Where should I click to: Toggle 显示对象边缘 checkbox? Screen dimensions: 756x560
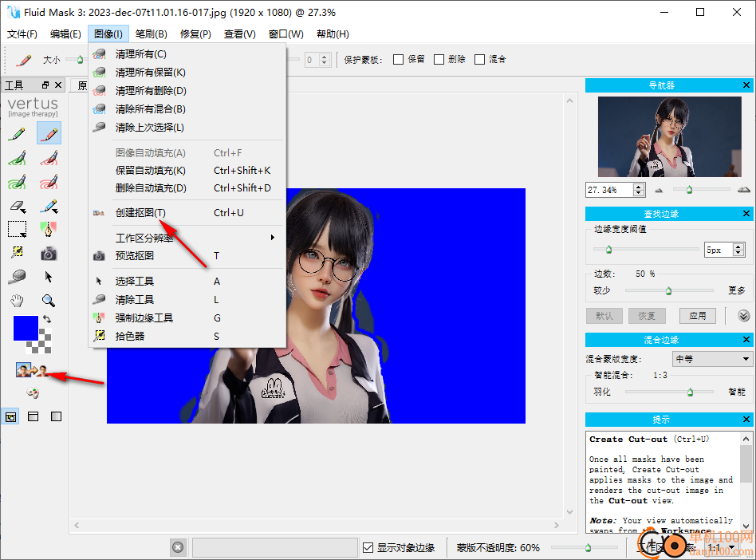pos(368,547)
